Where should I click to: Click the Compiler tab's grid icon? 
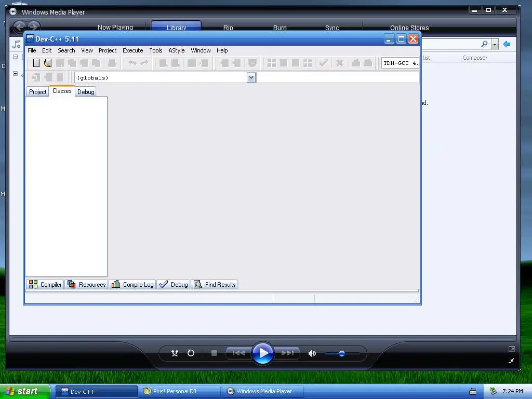click(33, 284)
